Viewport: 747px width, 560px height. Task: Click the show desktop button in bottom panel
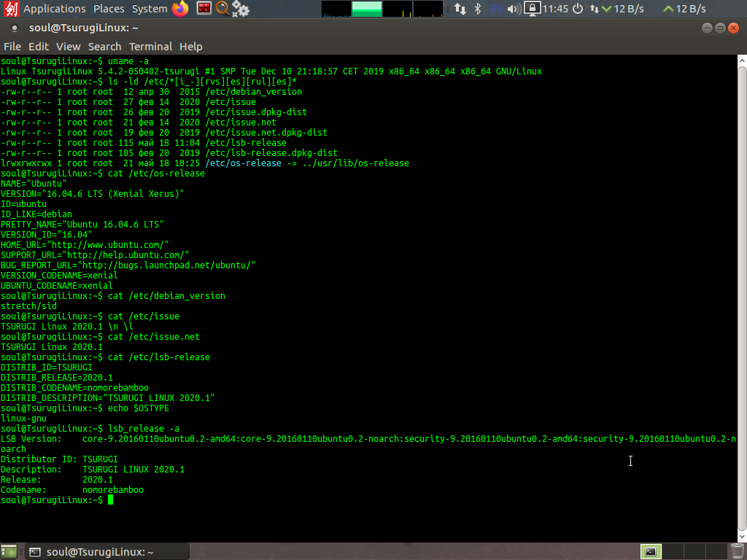(x=9, y=551)
